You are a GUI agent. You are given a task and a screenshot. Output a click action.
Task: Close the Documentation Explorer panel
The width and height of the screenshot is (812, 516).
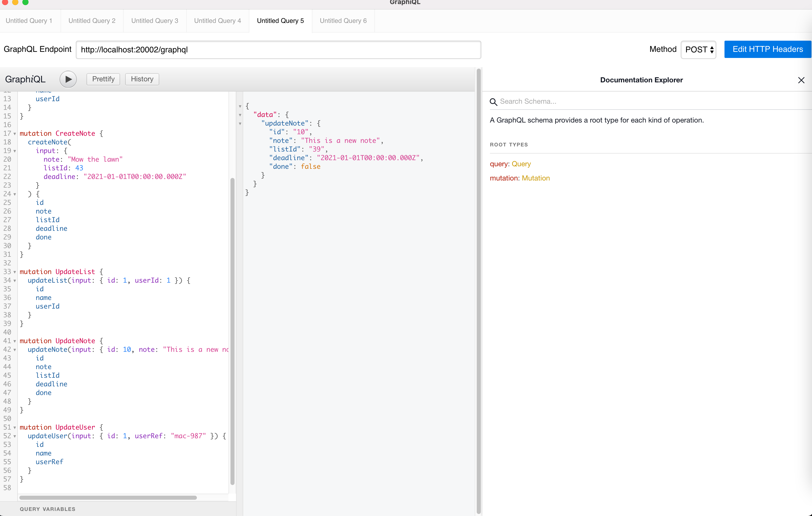[x=801, y=80]
